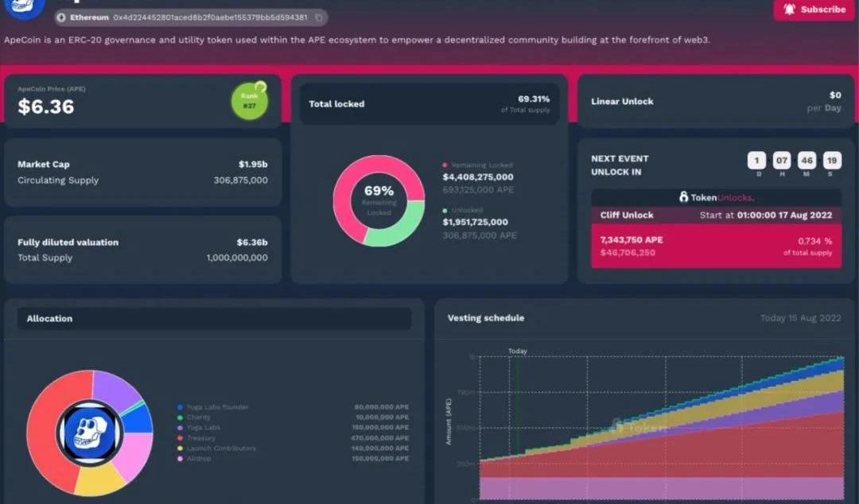
Task: Copy the Ethereum contract address
Action: click(x=318, y=17)
